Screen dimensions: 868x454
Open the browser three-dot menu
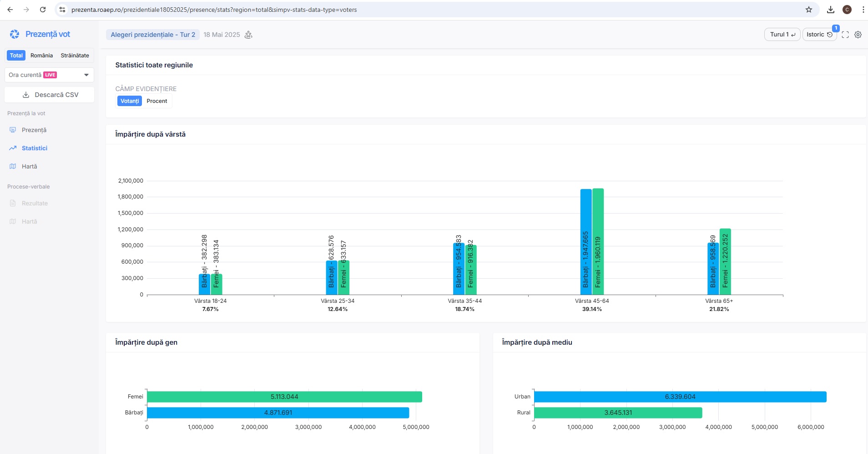[x=863, y=10]
